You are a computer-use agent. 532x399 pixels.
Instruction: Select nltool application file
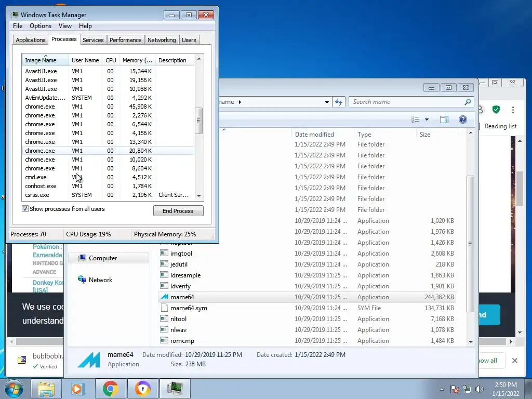pos(307,318)
